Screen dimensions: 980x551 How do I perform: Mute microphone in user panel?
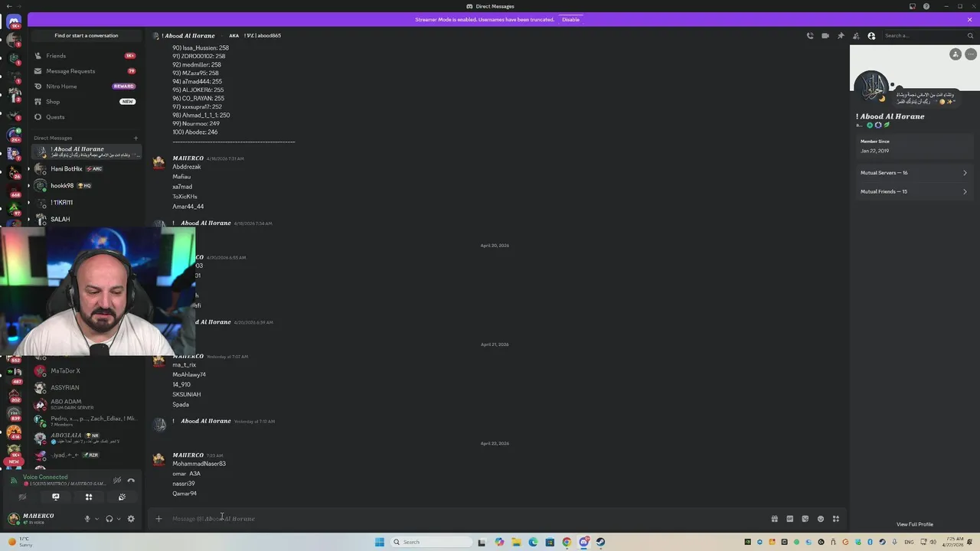click(87, 519)
